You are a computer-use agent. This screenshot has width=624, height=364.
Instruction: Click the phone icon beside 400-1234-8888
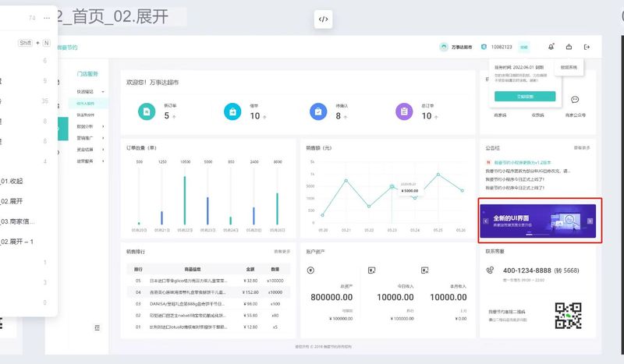[490, 270]
